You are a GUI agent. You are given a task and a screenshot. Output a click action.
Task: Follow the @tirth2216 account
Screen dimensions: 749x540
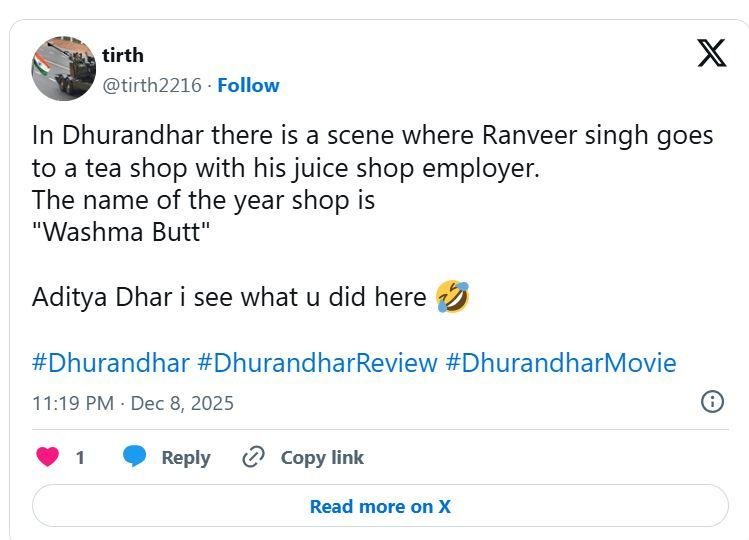point(248,86)
